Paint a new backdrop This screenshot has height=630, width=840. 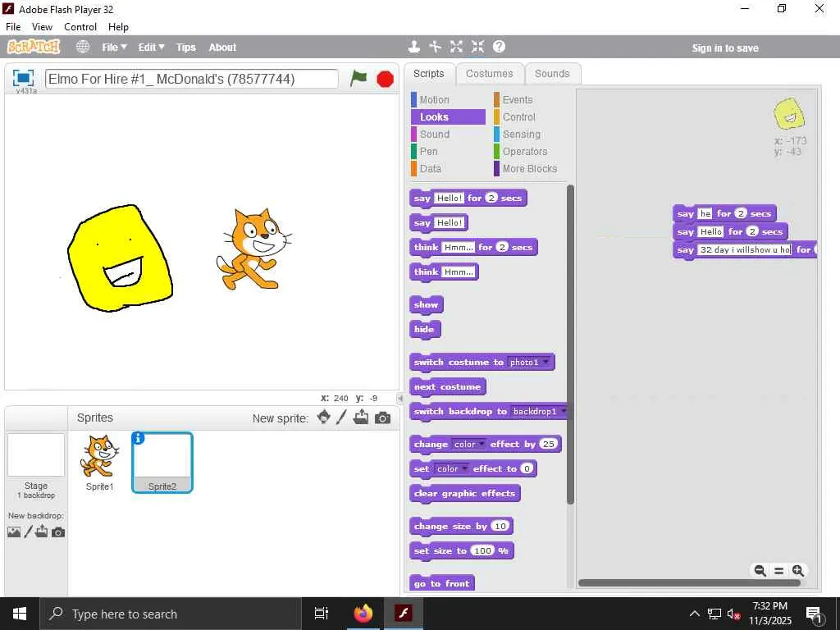(x=29, y=532)
